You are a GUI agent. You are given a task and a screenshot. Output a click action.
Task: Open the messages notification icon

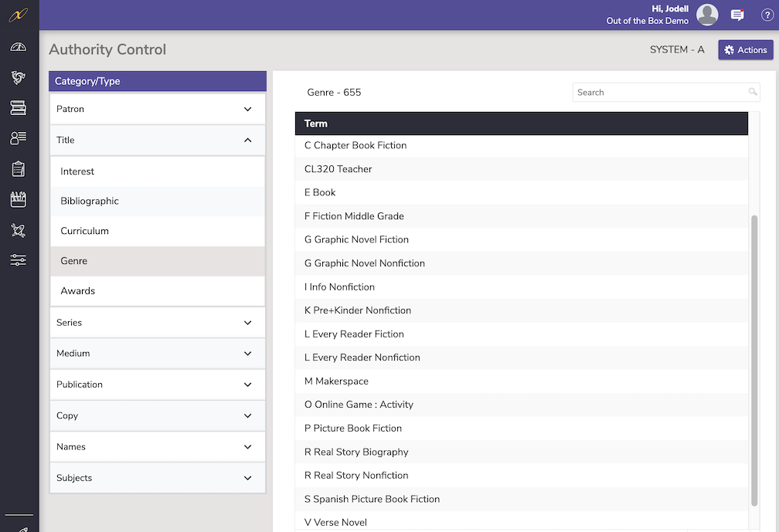(737, 15)
